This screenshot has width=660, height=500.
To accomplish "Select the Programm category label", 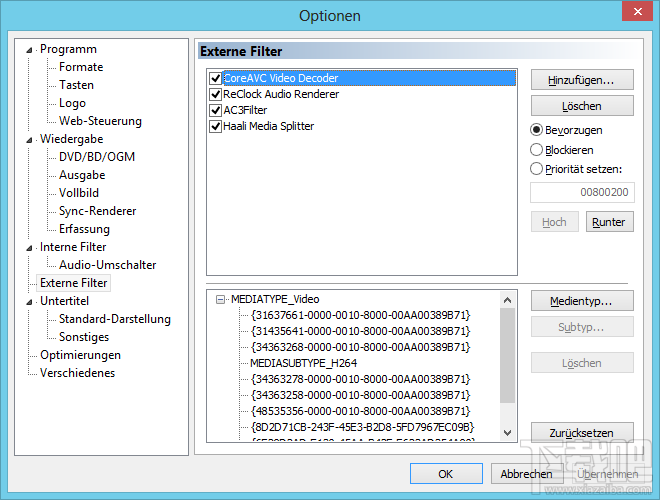I will 68,49.
